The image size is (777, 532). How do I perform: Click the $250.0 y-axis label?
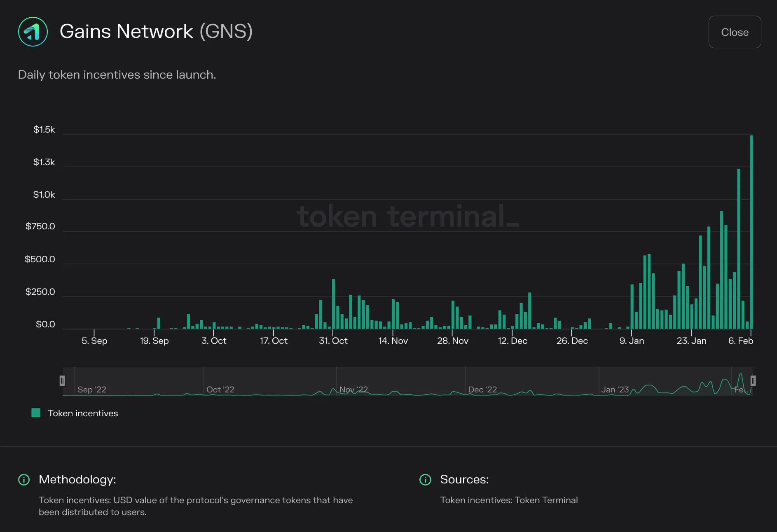pyautogui.click(x=40, y=292)
